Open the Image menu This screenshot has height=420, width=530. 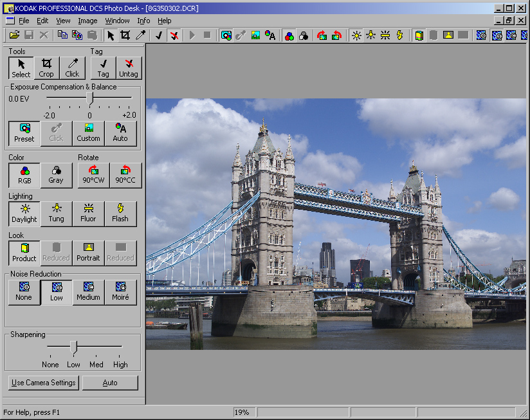click(x=89, y=21)
